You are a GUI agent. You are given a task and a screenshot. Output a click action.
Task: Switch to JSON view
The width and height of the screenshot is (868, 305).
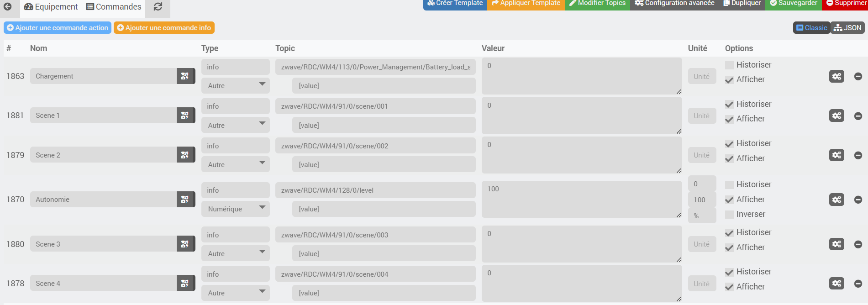point(847,28)
